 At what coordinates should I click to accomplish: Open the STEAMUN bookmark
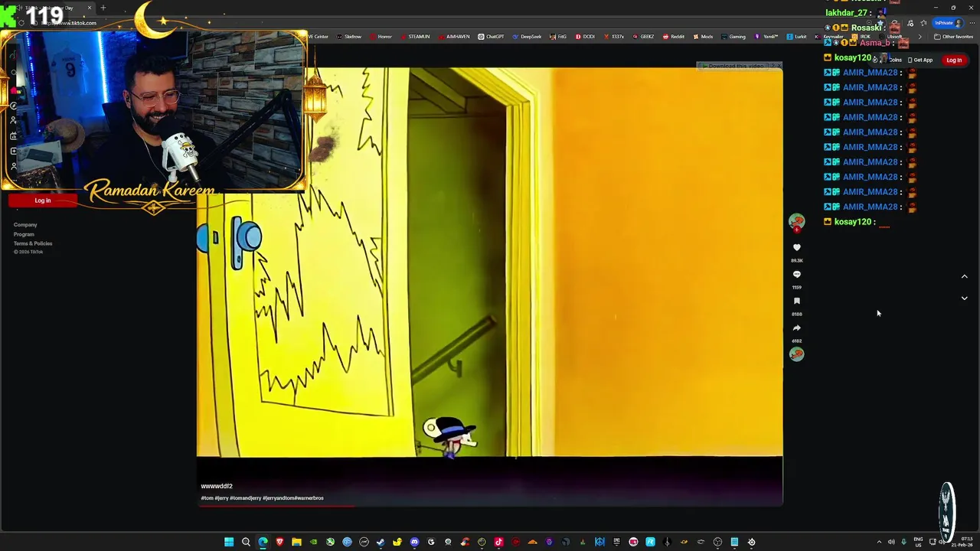coord(415,37)
